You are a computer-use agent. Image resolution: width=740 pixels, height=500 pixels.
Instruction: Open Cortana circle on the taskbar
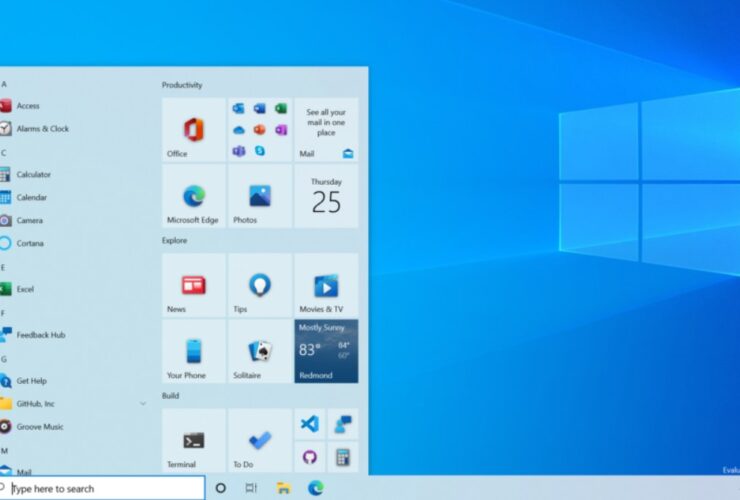[x=220, y=488]
